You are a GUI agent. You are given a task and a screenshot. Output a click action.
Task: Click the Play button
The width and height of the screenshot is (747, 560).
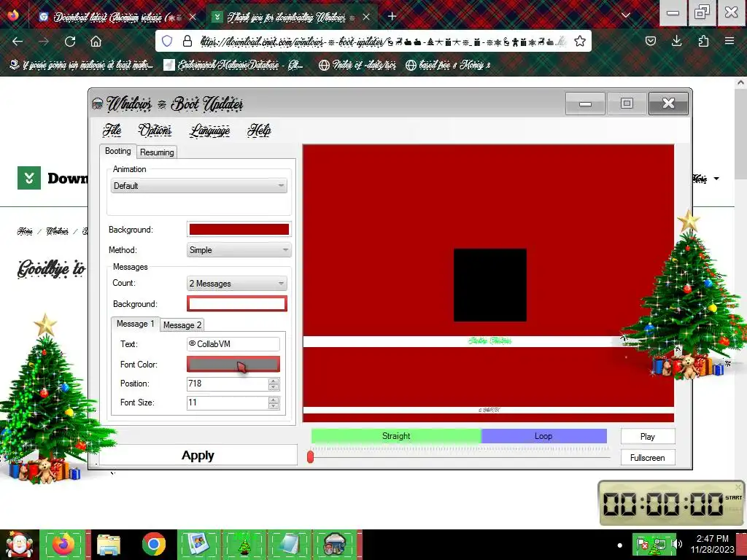(x=648, y=436)
